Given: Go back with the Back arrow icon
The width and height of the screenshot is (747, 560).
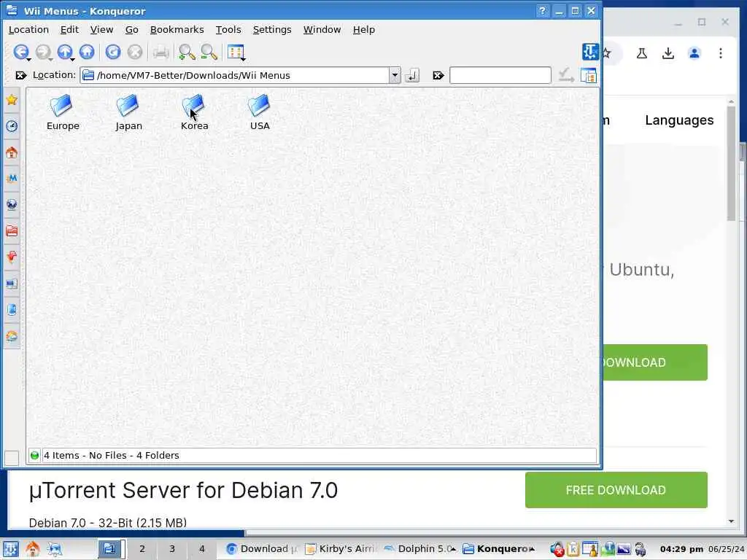Looking at the screenshot, I should click(20, 52).
